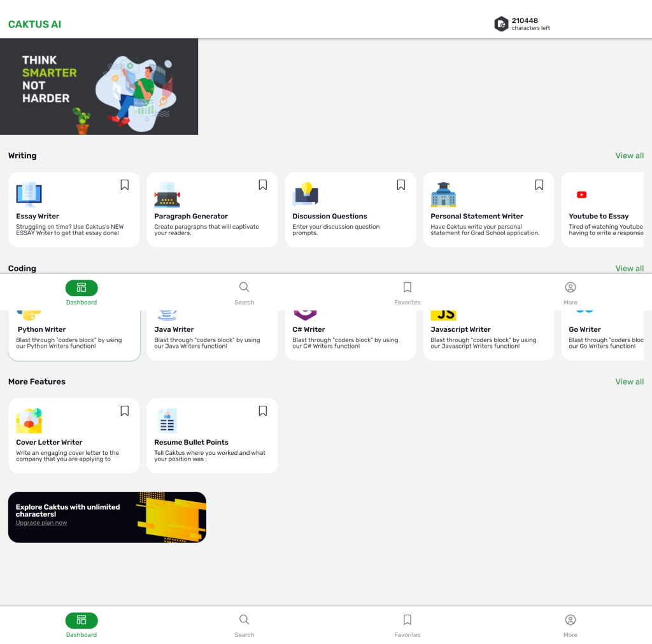
Task: Click the More profile icon in the mid-page navigation bar
Action: (x=570, y=287)
